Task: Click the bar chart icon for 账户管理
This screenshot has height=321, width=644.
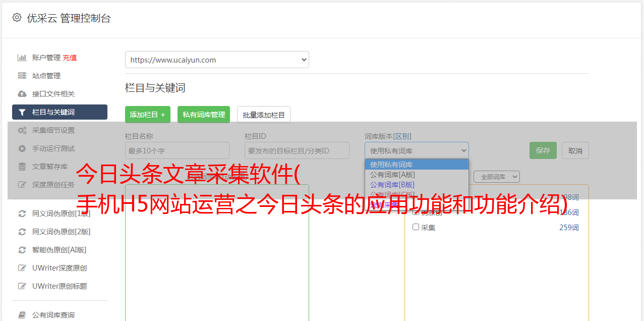Action: [x=22, y=58]
